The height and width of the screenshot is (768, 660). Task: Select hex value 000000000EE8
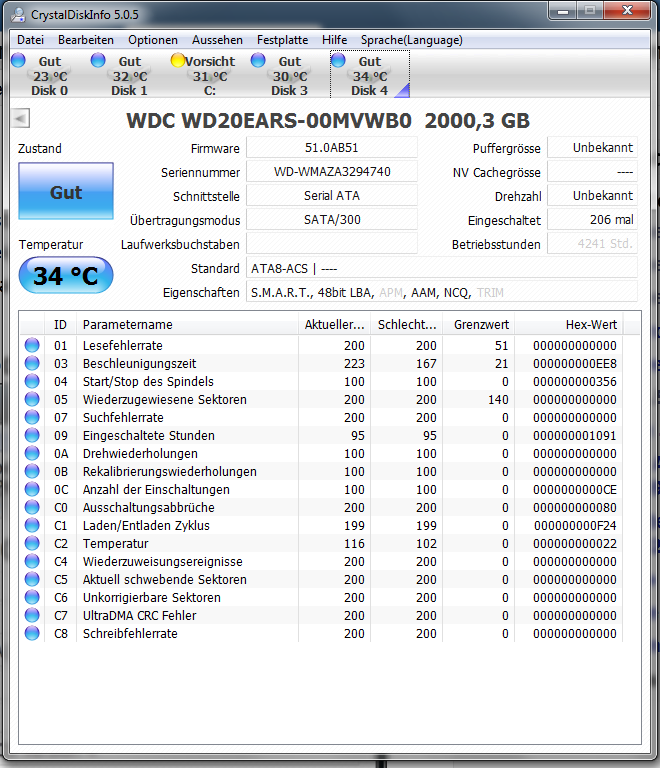point(575,364)
